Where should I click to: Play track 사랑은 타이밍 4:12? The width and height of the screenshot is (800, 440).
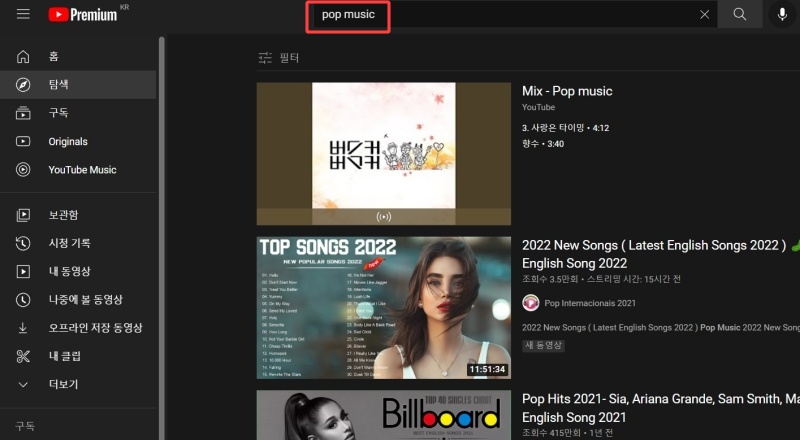pos(565,128)
